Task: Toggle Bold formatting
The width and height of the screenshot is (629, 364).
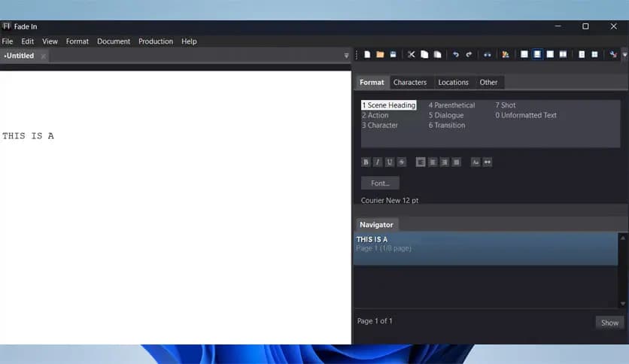Action: (366, 162)
